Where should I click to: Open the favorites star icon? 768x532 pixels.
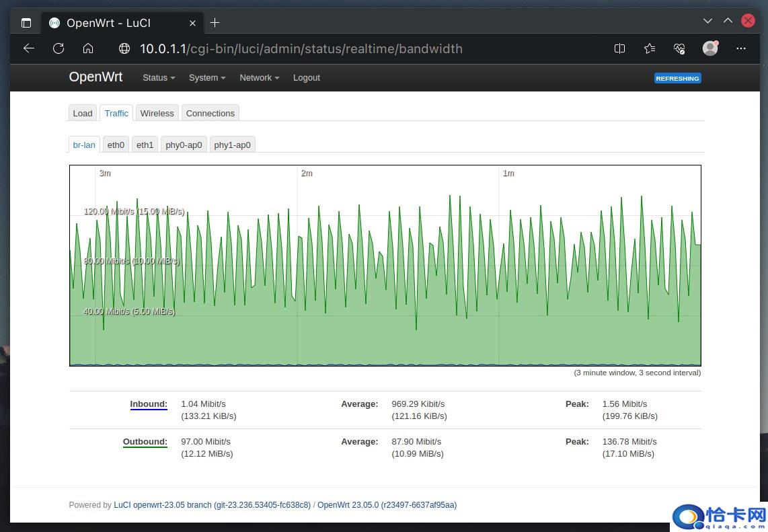649,48
